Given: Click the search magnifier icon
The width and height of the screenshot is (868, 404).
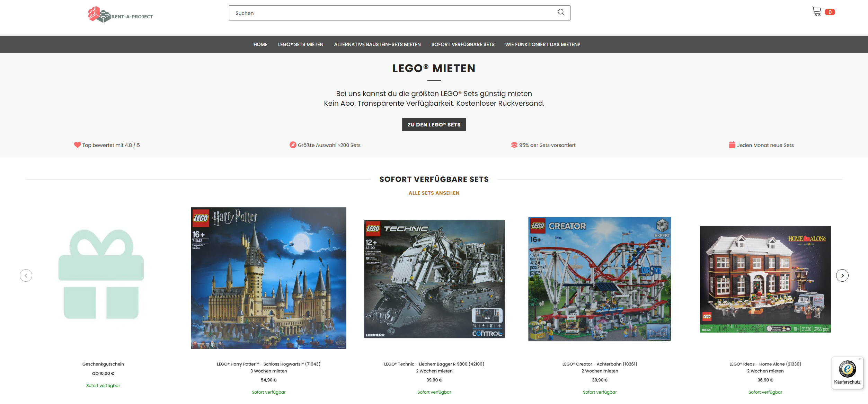Looking at the screenshot, I should point(561,12).
